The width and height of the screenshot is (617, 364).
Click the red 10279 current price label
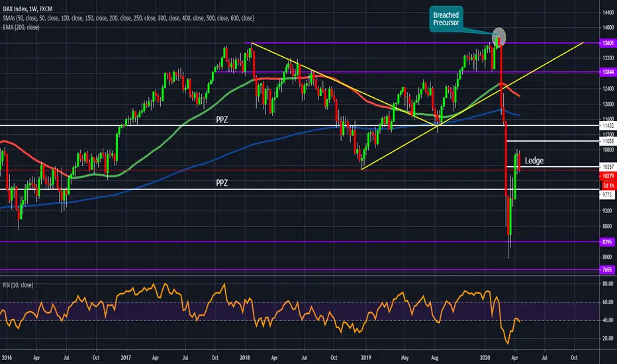608,176
